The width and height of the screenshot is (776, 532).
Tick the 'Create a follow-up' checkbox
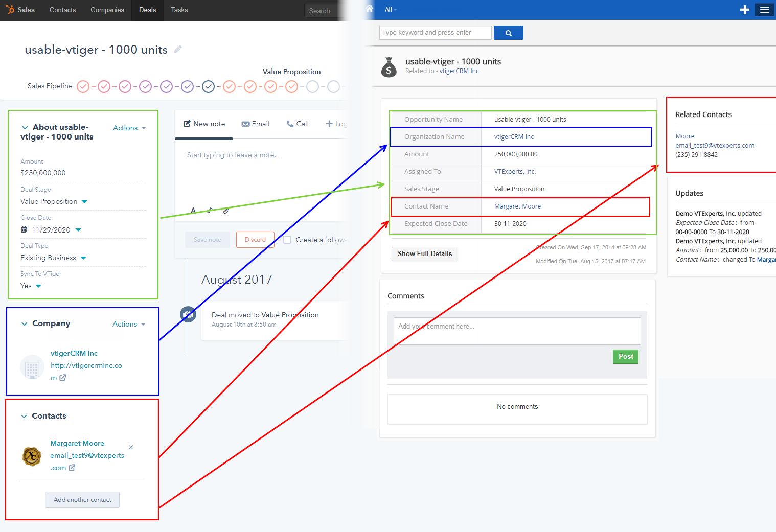(287, 240)
